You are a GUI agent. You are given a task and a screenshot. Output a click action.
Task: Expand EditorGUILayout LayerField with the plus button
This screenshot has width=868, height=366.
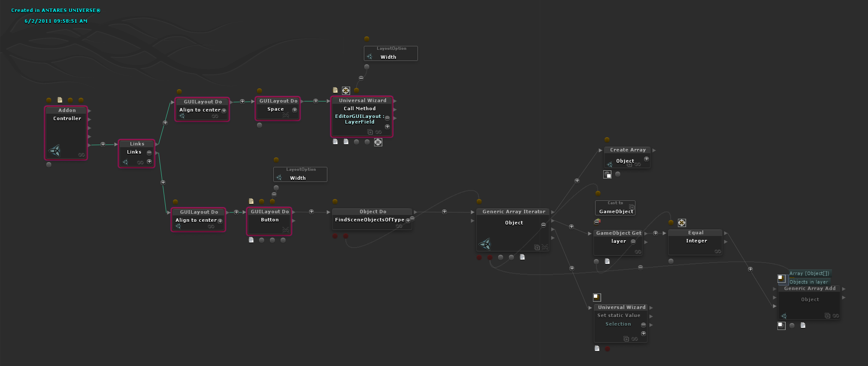pos(387,127)
